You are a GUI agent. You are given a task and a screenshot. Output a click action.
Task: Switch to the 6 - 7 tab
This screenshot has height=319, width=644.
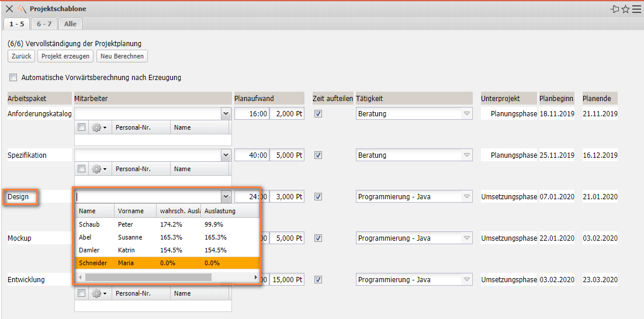(44, 24)
